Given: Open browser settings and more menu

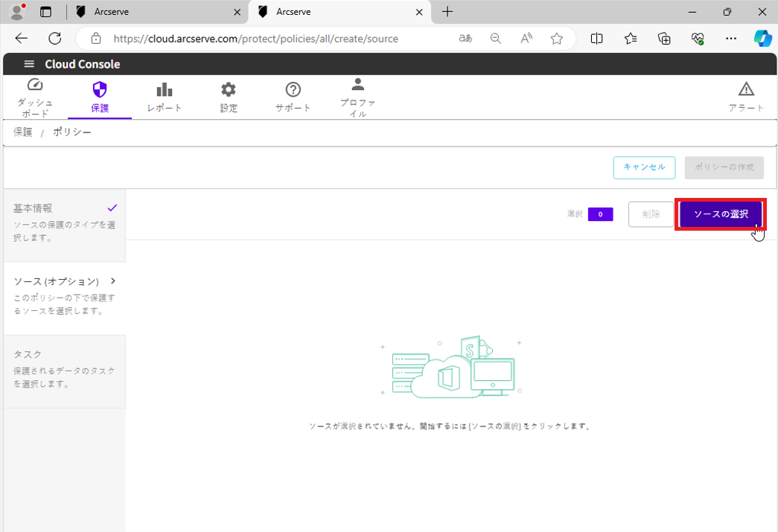Looking at the screenshot, I should (x=730, y=39).
